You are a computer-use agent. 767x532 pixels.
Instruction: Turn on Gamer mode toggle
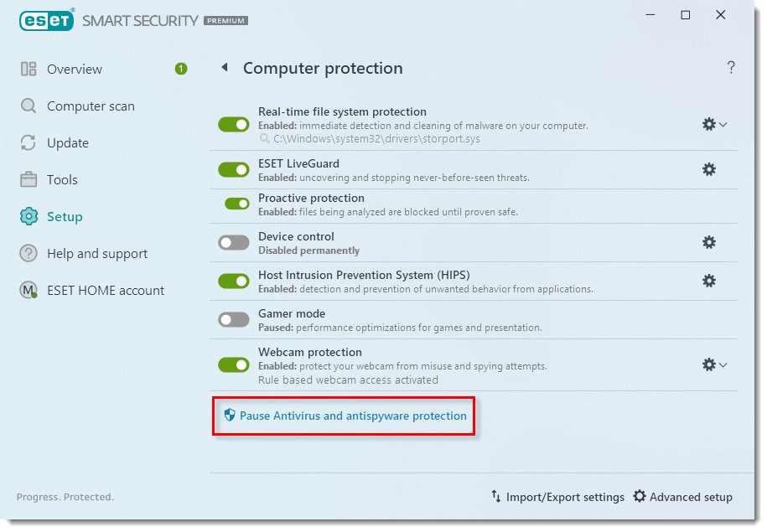(x=234, y=319)
